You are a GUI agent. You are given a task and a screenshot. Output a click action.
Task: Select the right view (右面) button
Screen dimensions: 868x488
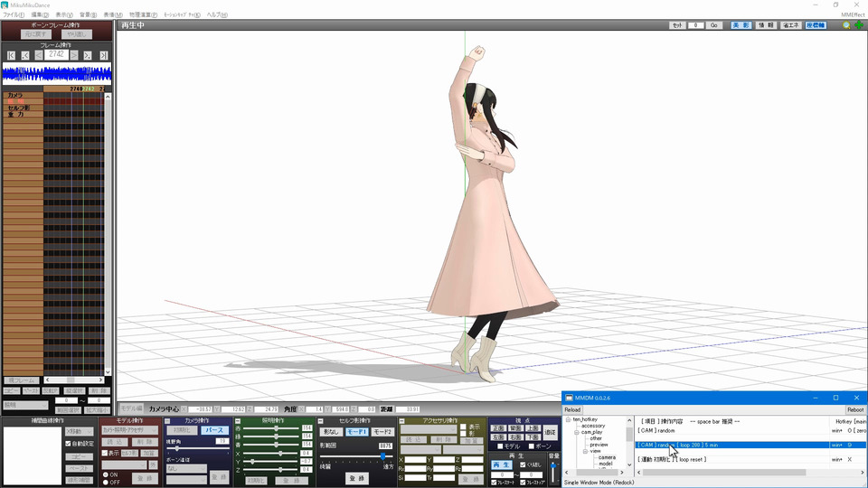click(x=515, y=437)
